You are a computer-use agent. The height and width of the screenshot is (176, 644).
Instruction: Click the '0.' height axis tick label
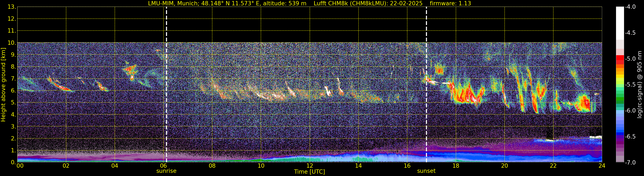(x=13, y=162)
